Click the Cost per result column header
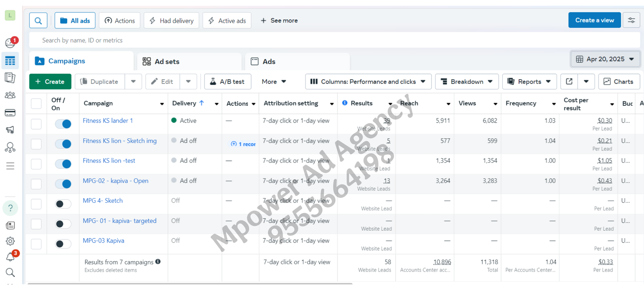The image size is (644, 290). [x=576, y=104]
